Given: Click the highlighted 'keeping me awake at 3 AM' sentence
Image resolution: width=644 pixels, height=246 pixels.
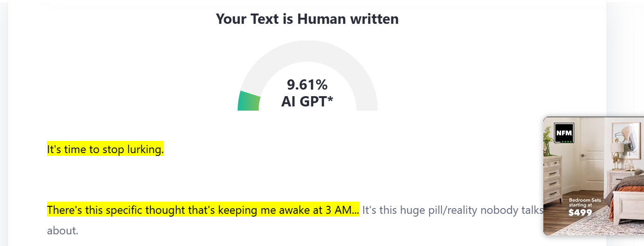Looking at the screenshot, I should (203, 210).
